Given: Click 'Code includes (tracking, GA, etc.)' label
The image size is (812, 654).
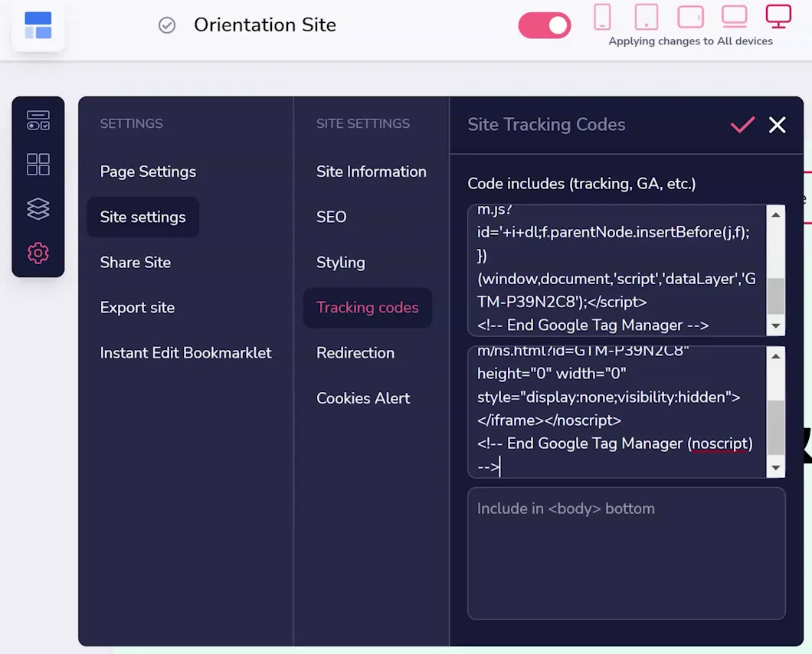Looking at the screenshot, I should tap(581, 184).
